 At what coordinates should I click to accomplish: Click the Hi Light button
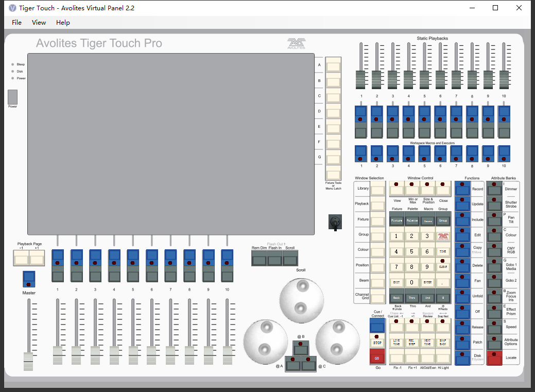pyautogui.click(x=443, y=358)
